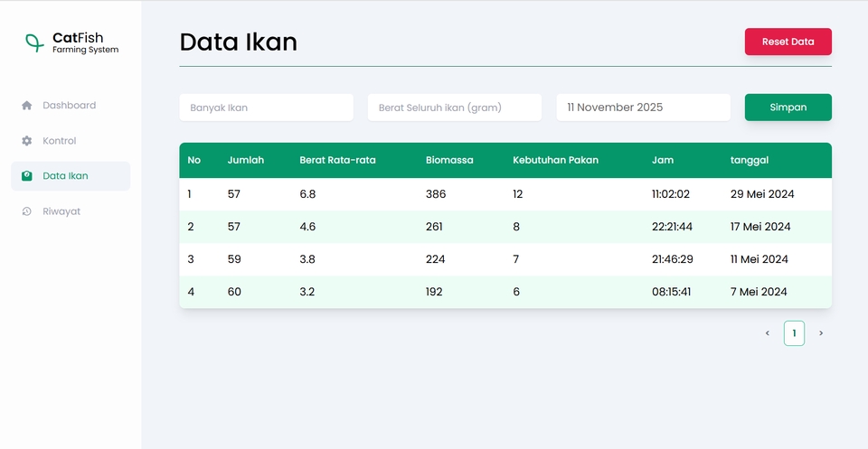This screenshot has height=449, width=868.
Task: Click the Biomassa column header
Action: 449,161
